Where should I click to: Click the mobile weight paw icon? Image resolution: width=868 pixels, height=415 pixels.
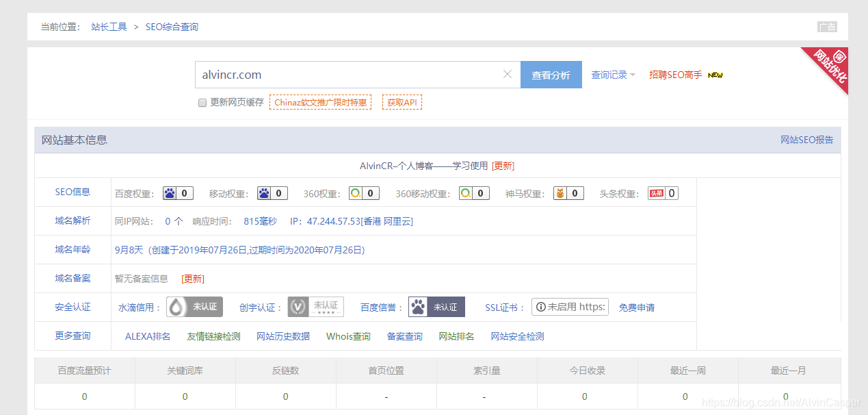click(x=264, y=193)
